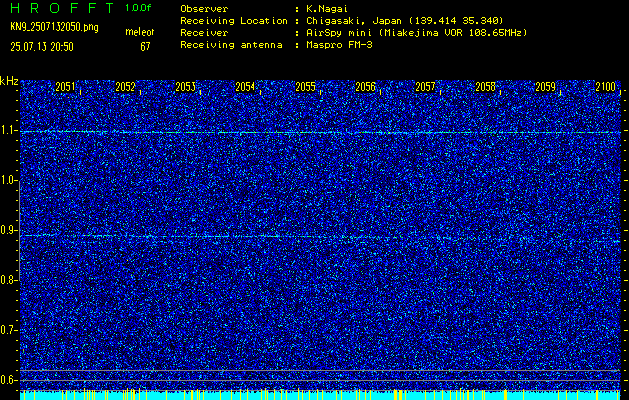Click the HROFFT title text
Image resolution: width=629 pixels, height=400 pixels.
tap(62, 8)
